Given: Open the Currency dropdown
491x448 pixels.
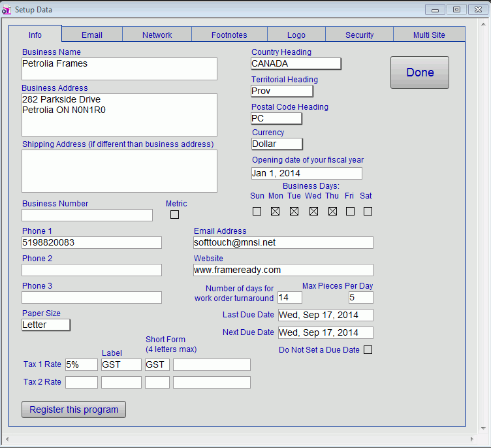Looking at the screenshot, I should [277, 144].
